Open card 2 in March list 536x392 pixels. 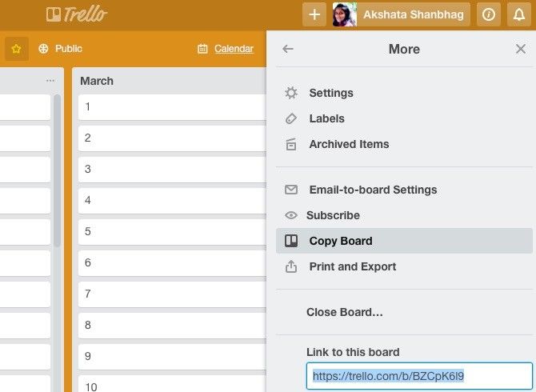tap(172, 138)
